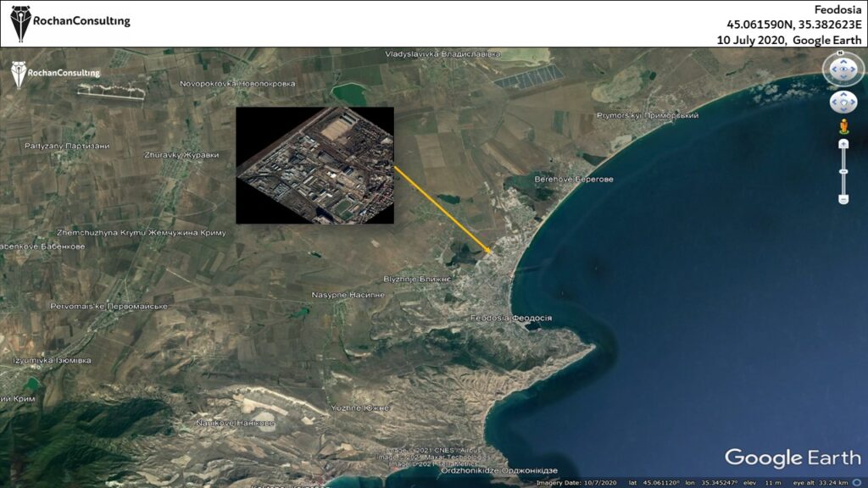
Task: Click the Look joystick down arrow
Action: tap(843, 77)
